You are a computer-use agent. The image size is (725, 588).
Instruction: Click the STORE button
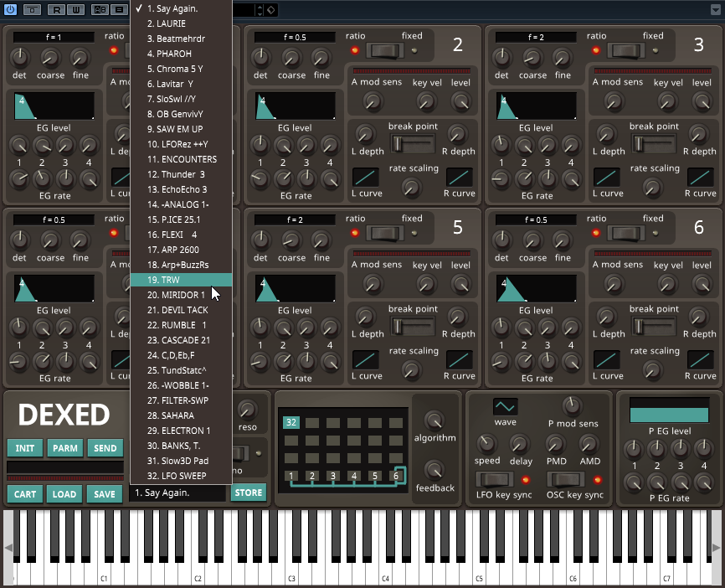coord(249,493)
